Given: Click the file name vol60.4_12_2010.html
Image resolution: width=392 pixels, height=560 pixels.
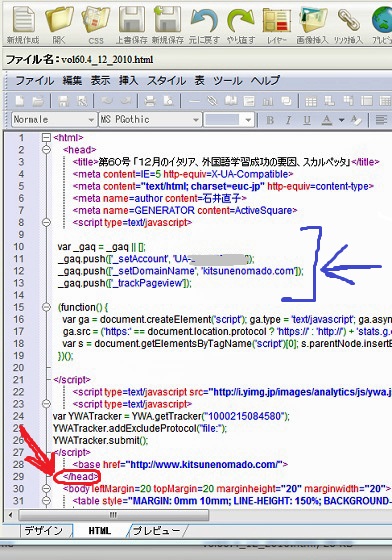Looking at the screenshot, I should pyautogui.click(x=107, y=59).
